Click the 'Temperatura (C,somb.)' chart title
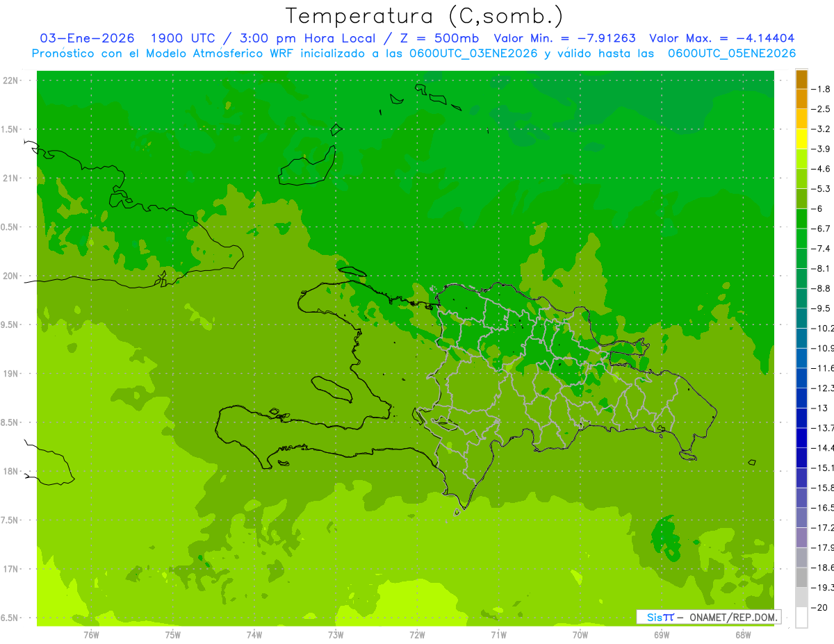The width and height of the screenshot is (834, 644). pos(425,16)
